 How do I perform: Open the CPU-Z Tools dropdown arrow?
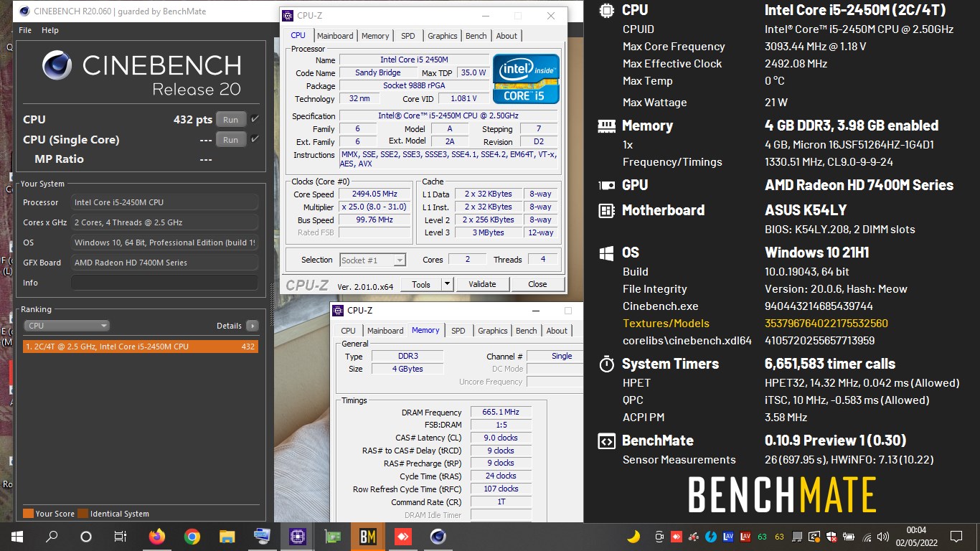click(447, 284)
